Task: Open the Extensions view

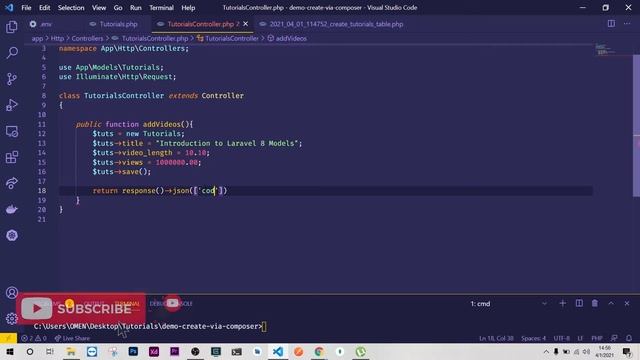Action: tap(12, 157)
